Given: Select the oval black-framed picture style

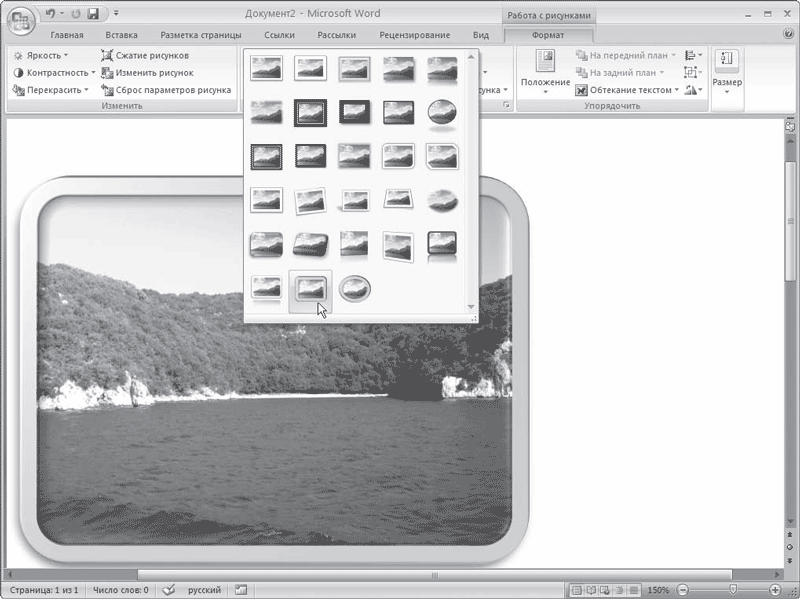Looking at the screenshot, I should click(x=442, y=112).
